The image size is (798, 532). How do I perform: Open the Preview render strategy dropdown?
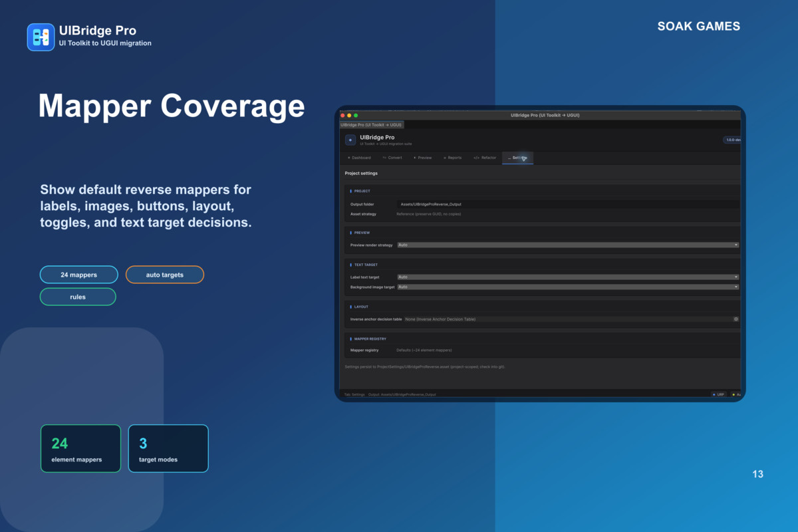point(568,245)
